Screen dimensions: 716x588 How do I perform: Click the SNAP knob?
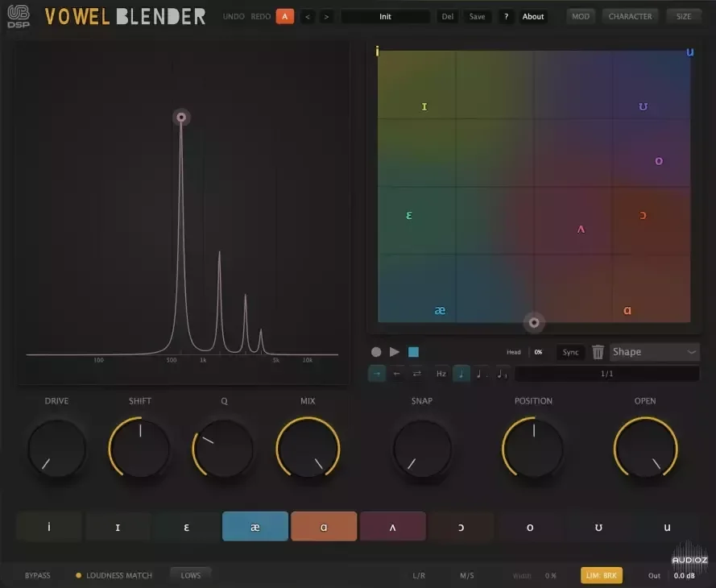click(x=422, y=449)
